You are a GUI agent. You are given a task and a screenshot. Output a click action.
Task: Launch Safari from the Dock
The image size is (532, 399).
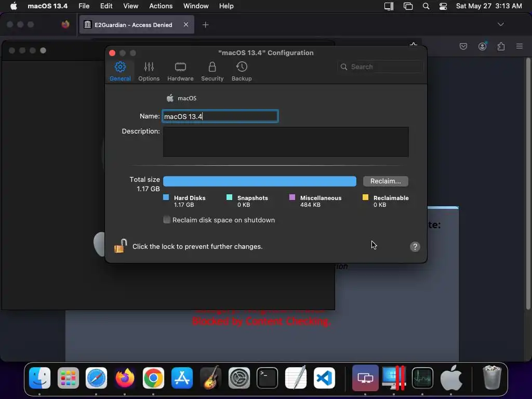tap(96, 378)
